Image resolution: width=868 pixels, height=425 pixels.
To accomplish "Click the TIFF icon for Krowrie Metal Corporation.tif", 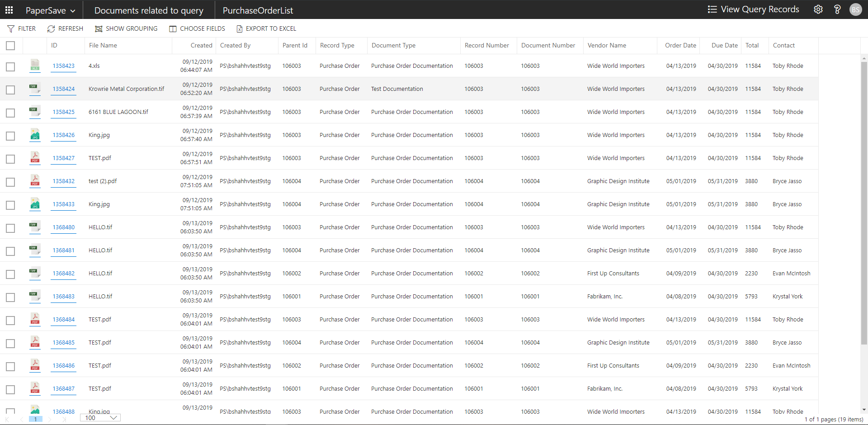I will pyautogui.click(x=35, y=89).
